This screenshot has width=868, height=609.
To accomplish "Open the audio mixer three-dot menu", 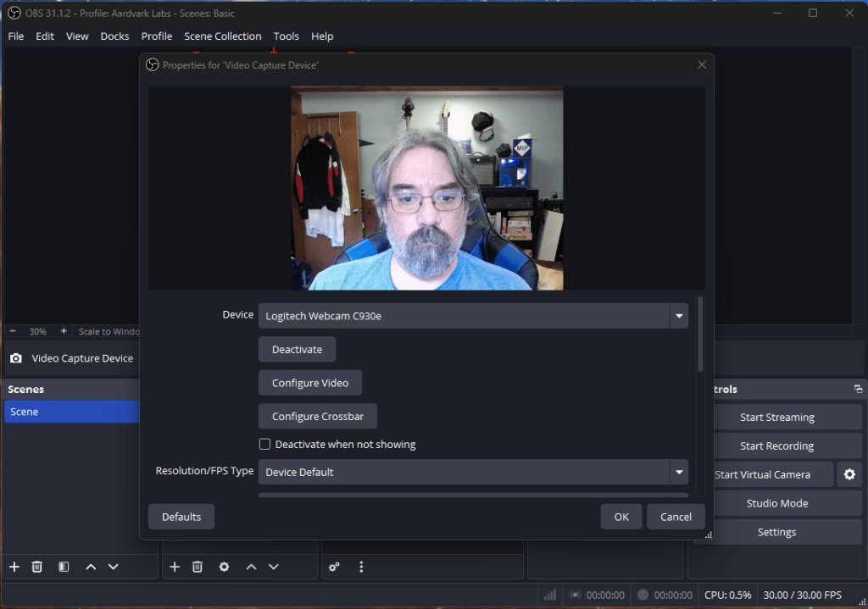I will click(x=361, y=567).
